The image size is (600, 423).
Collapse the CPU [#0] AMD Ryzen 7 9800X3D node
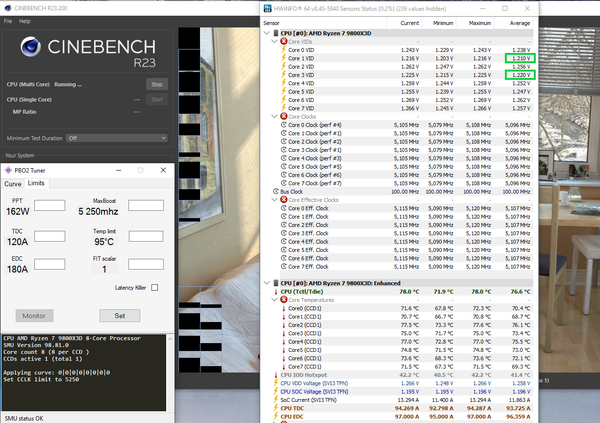coord(267,33)
